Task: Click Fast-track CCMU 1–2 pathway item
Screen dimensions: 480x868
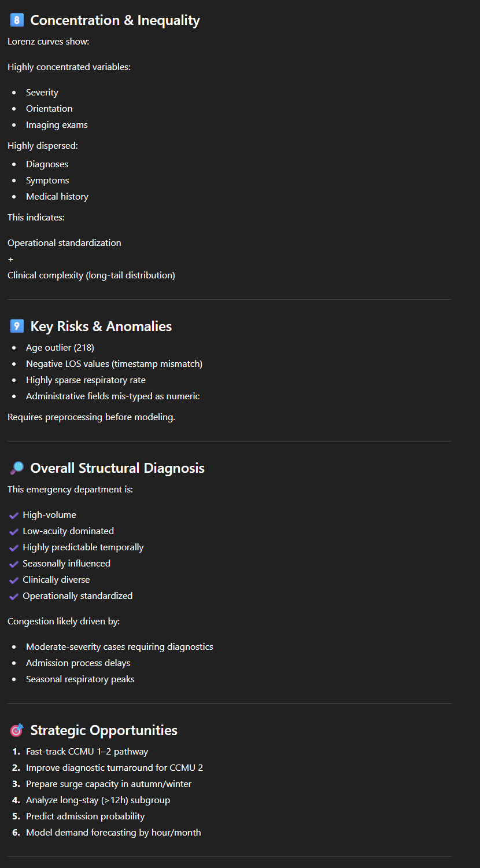Action: pos(87,752)
